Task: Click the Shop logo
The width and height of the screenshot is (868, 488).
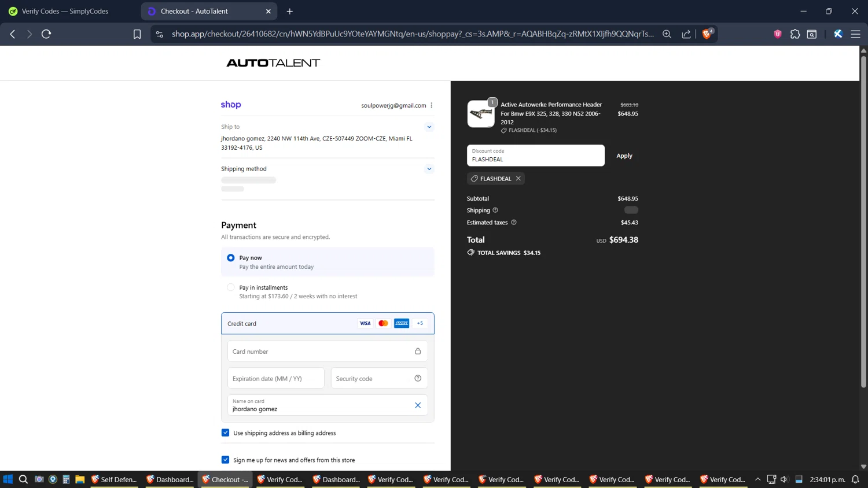Action: 231,105
